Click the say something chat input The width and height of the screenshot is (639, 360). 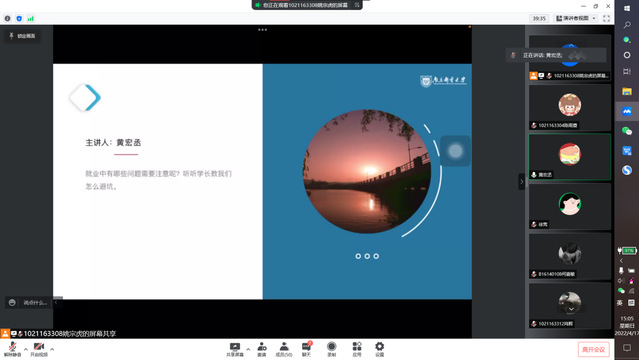click(x=35, y=303)
